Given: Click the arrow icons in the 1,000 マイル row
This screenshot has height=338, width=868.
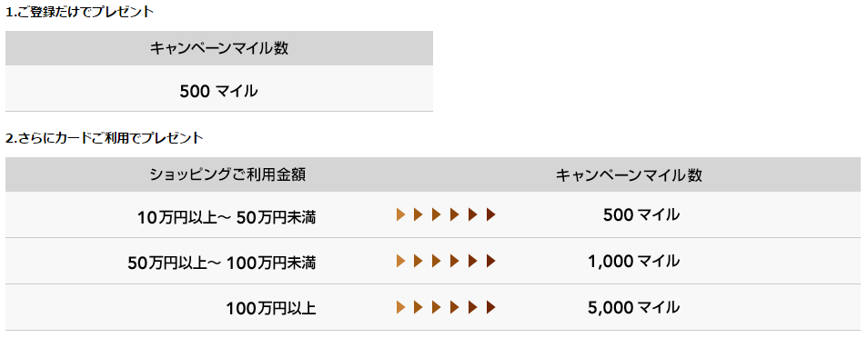Looking at the screenshot, I should (x=446, y=261).
